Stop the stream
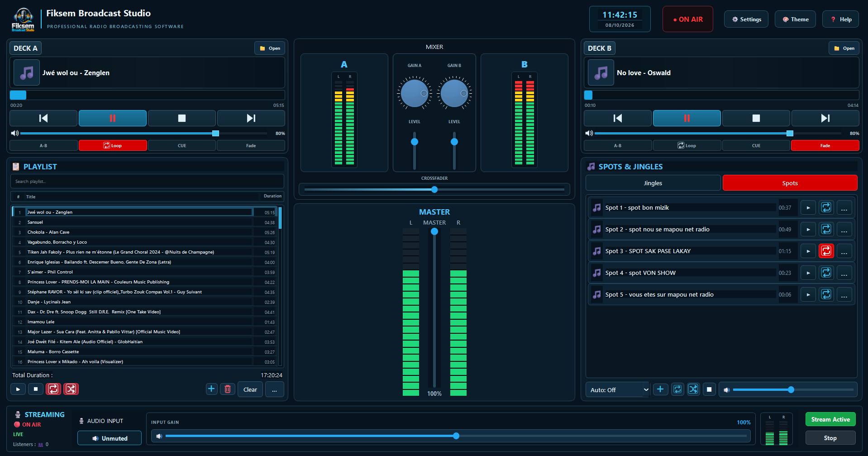Viewport: 868px width, 456px height. pyautogui.click(x=830, y=438)
